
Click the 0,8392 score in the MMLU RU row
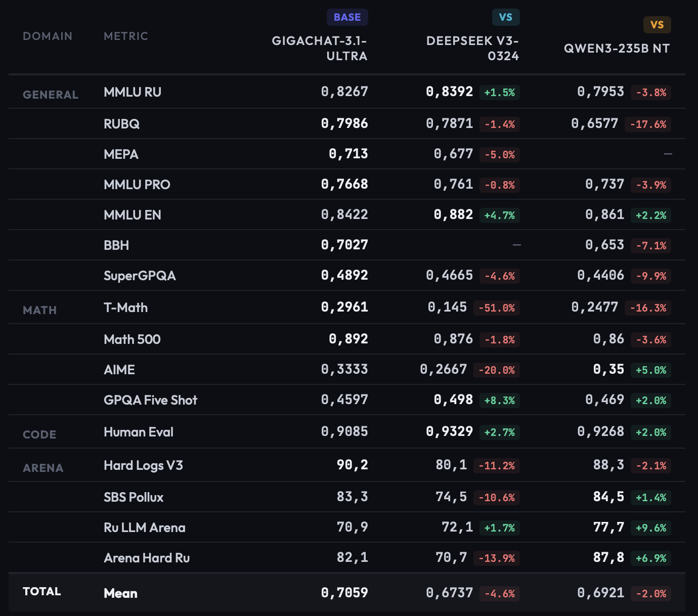pos(450,92)
